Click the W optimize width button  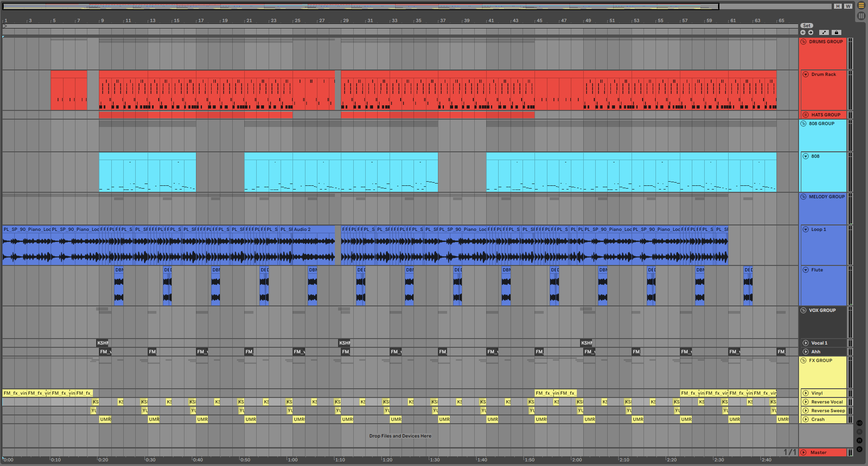(x=848, y=6)
